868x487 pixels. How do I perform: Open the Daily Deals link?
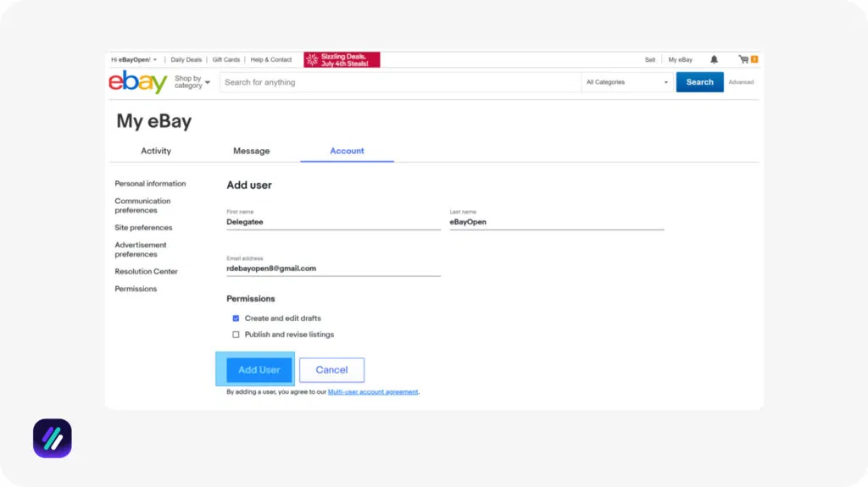[186, 60]
